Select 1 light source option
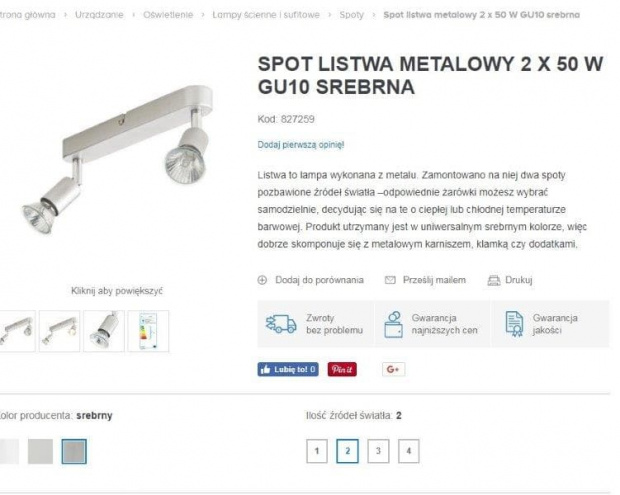 317,451
